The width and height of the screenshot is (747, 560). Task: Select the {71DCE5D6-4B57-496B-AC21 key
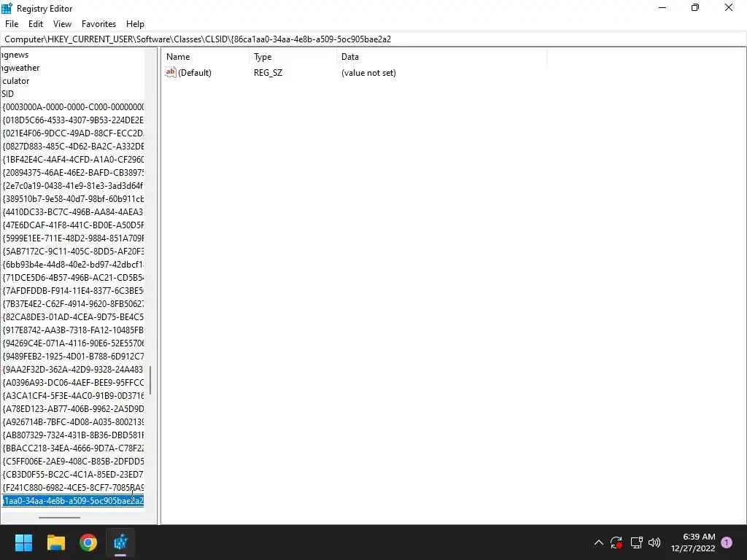click(73, 278)
